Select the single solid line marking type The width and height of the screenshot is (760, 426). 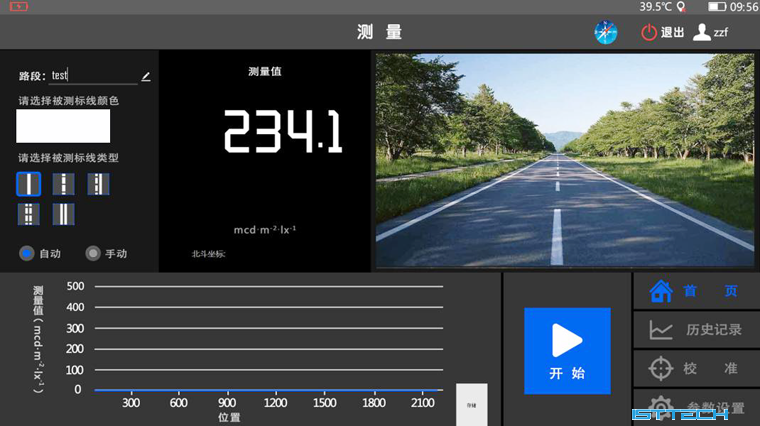coord(29,184)
